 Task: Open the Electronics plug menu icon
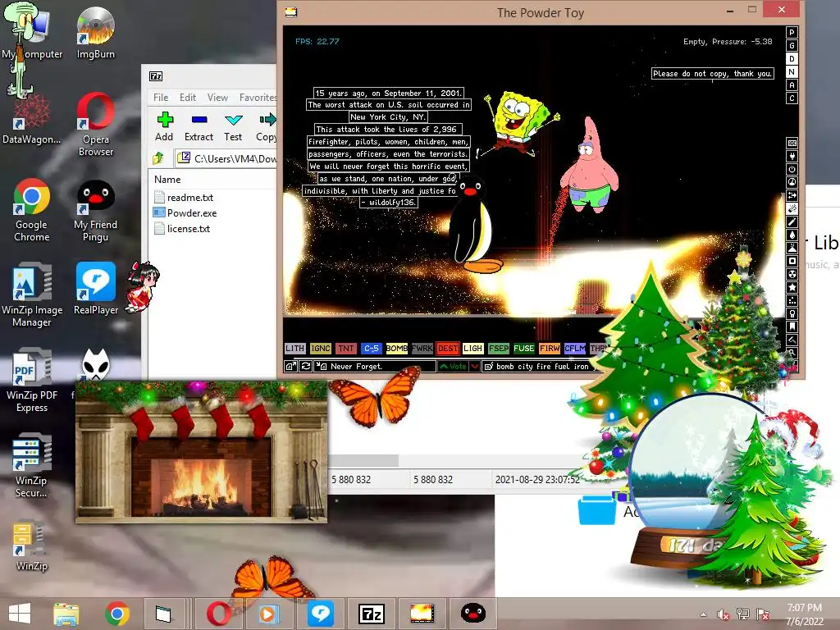tap(792, 156)
